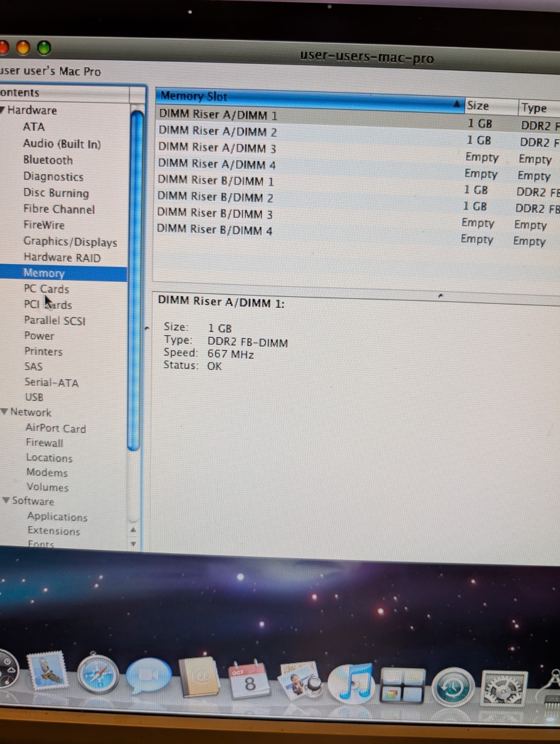The height and width of the screenshot is (744, 560).
Task: Select Modems under Network
Action: tap(47, 472)
